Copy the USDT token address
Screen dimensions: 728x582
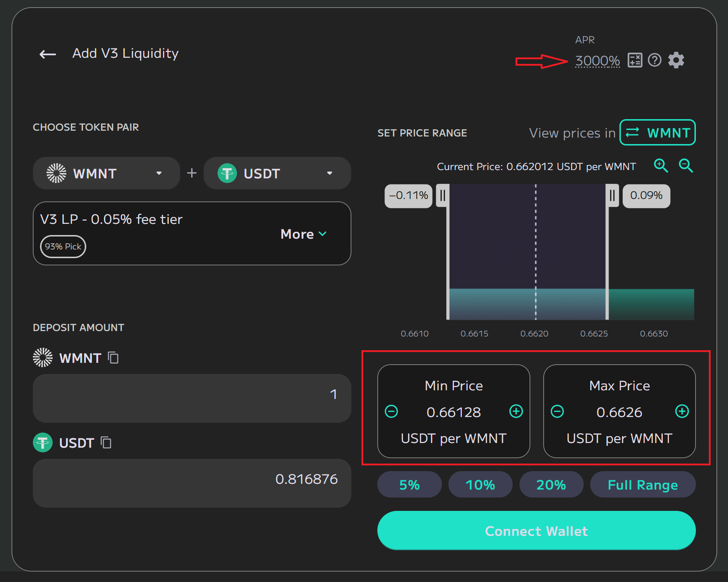tap(106, 443)
